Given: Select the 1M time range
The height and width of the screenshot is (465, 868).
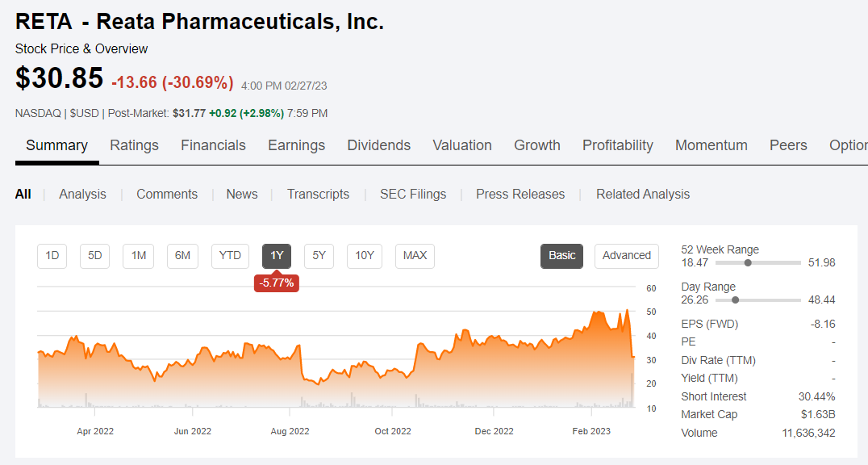Looking at the screenshot, I should (139, 256).
